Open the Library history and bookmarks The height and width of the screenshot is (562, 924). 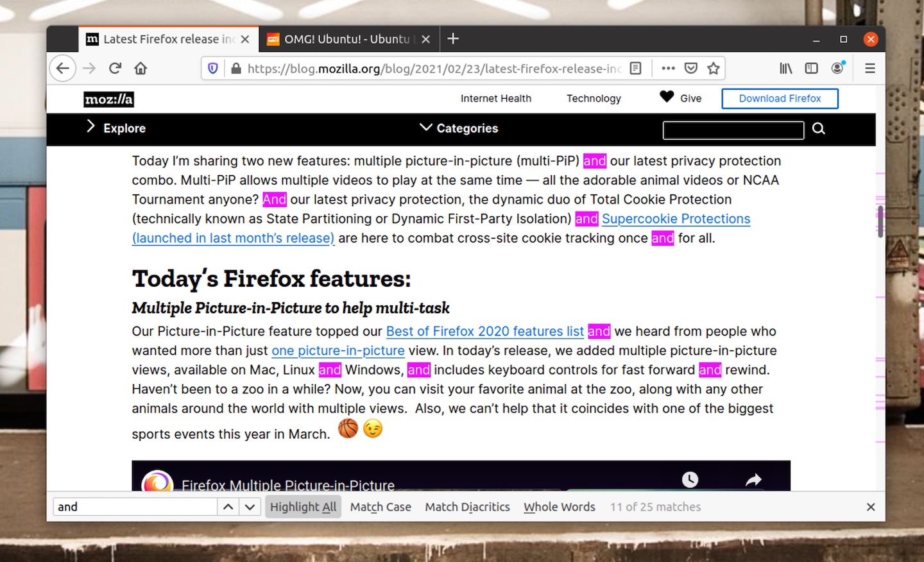pos(786,68)
